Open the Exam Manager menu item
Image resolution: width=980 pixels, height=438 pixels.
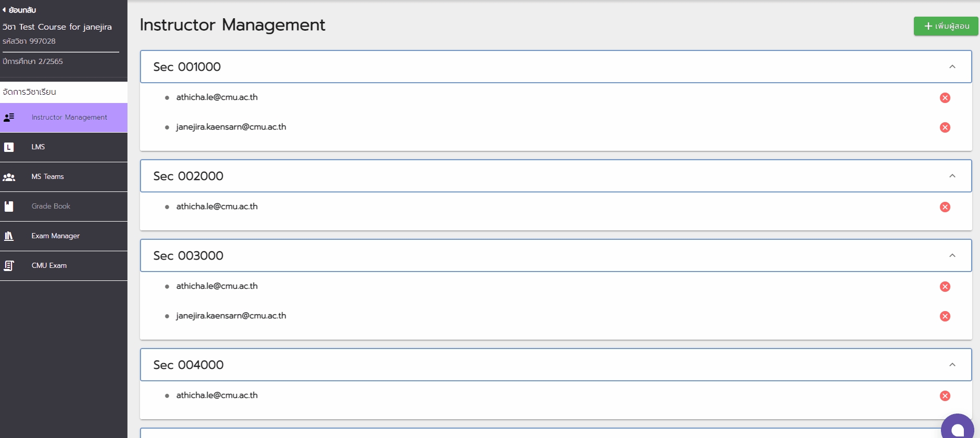click(55, 236)
